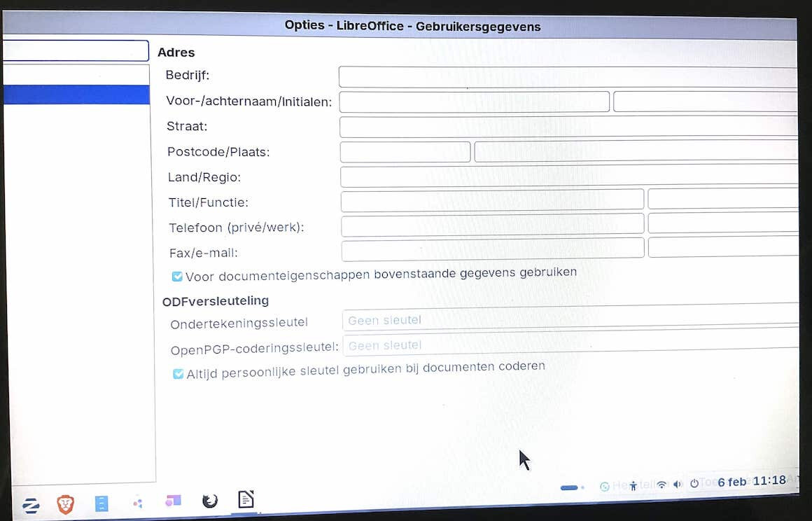812x521 pixels.
Task: Open the Files manager taskbar icon
Action: (101, 503)
